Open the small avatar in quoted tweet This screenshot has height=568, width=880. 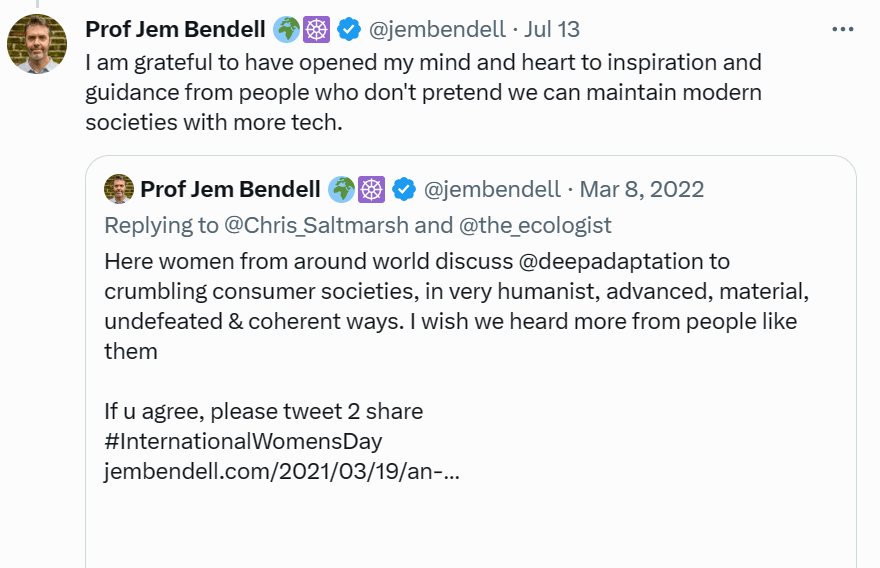point(119,189)
